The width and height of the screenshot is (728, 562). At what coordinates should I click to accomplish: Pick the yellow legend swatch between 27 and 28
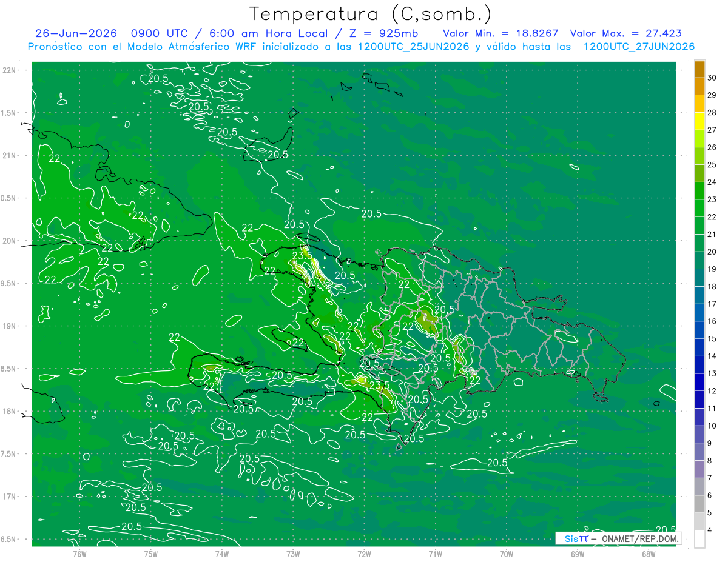point(699,121)
